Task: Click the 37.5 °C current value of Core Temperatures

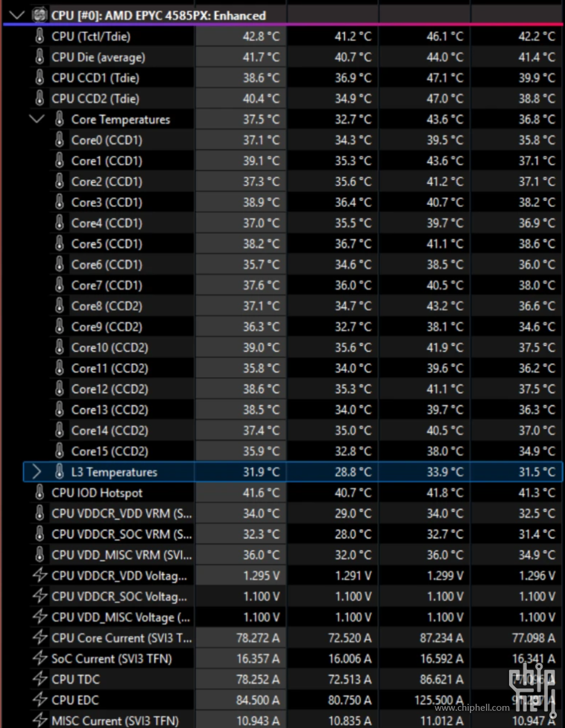Action: coord(261,119)
